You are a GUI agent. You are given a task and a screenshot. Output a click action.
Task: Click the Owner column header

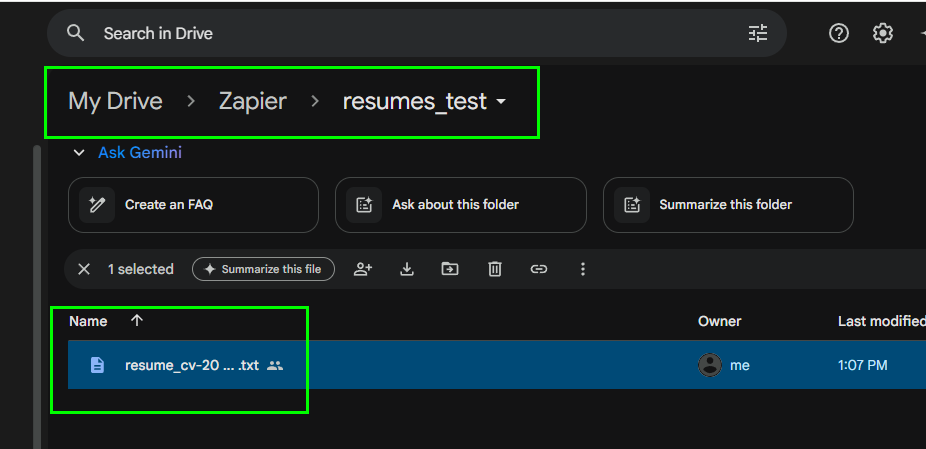click(x=719, y=321)
